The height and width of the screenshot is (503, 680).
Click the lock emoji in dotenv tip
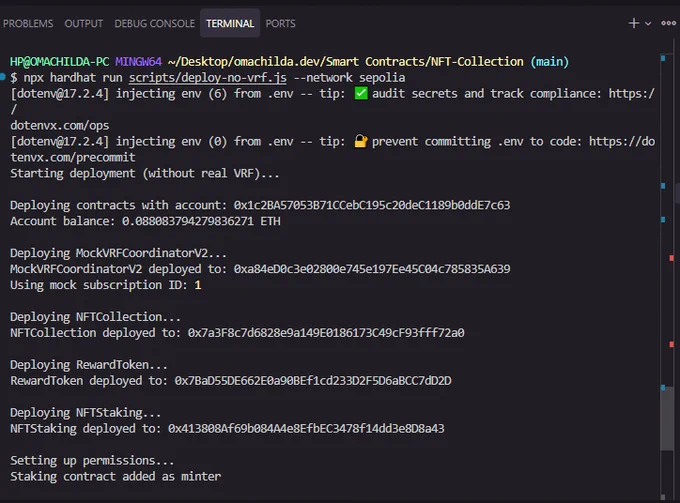click(x=361, y=141)
